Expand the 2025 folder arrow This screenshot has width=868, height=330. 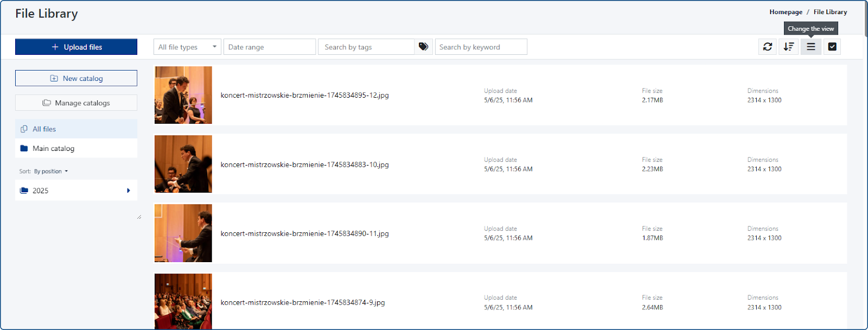(129, 191)
